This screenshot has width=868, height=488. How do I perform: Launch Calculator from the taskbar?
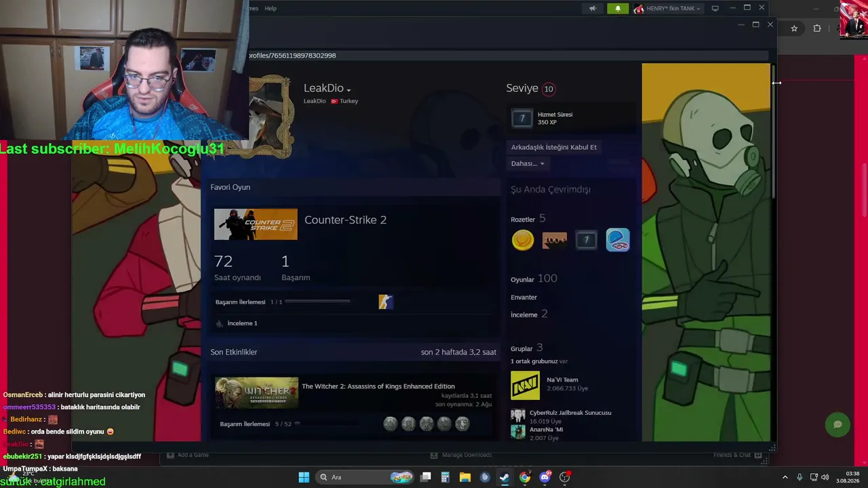coord(446,477)
